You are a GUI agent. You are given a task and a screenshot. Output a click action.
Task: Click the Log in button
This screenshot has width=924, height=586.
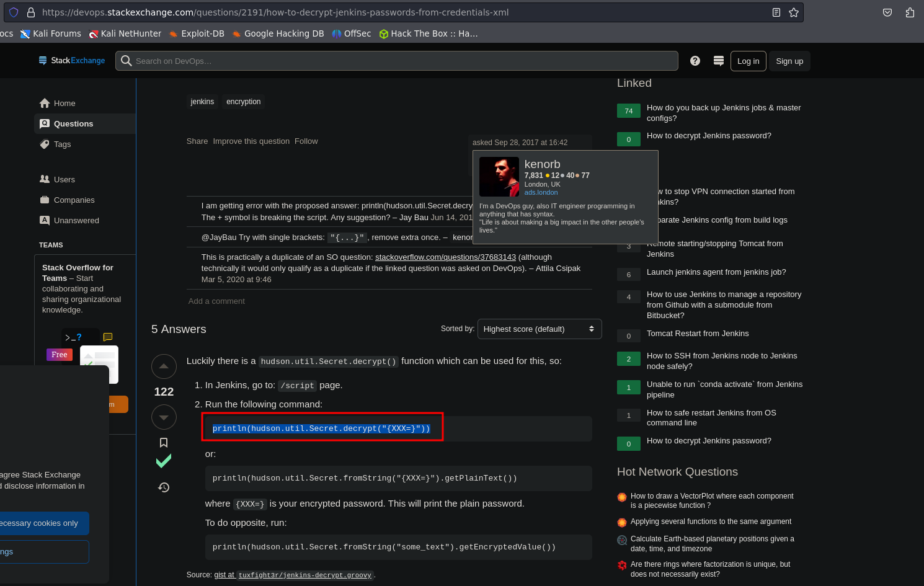(748, 61)
